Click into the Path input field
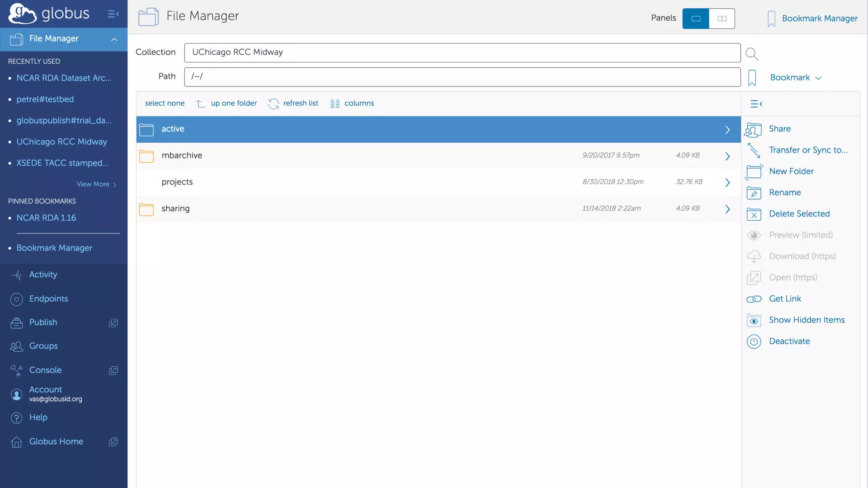Viewport: 868px width, 488px height. coord(462,77)
